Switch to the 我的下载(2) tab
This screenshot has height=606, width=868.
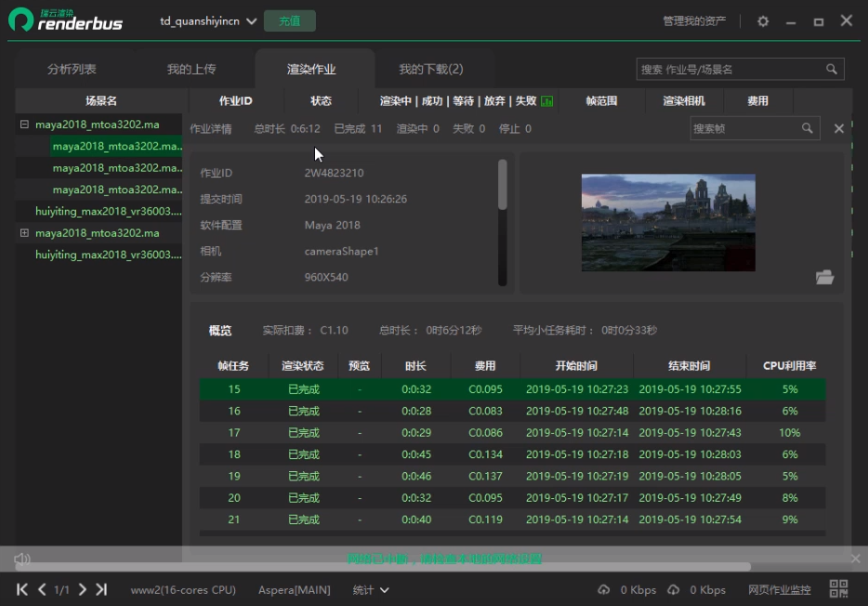click(430, 70)
